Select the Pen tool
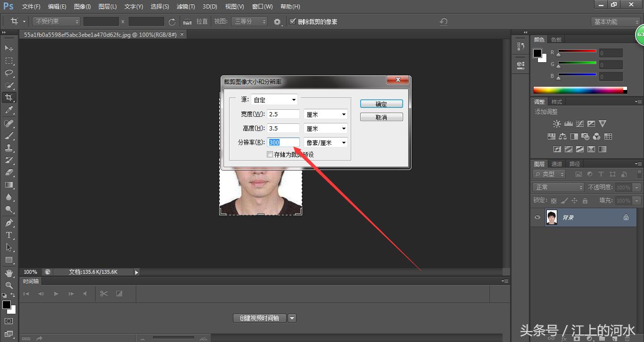 click(x=9, y=223)
